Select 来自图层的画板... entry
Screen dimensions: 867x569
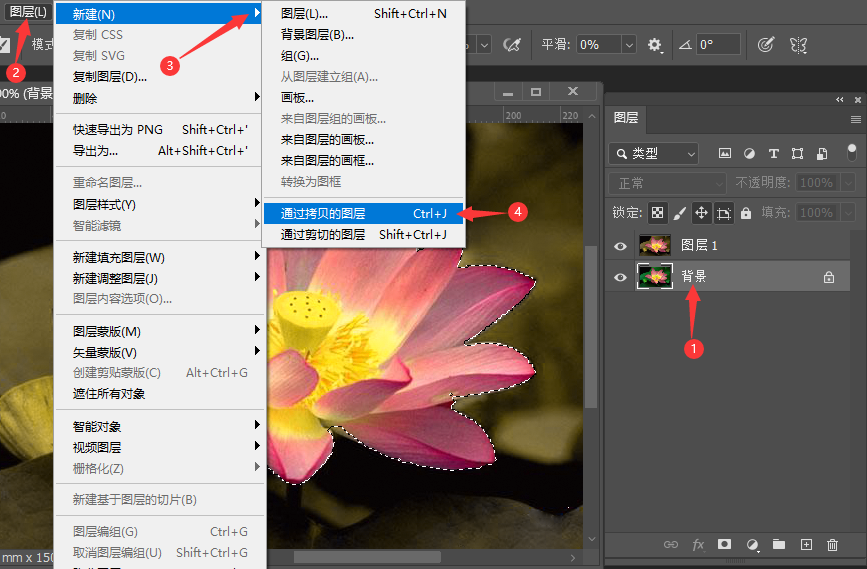click(x=363, y=140)
